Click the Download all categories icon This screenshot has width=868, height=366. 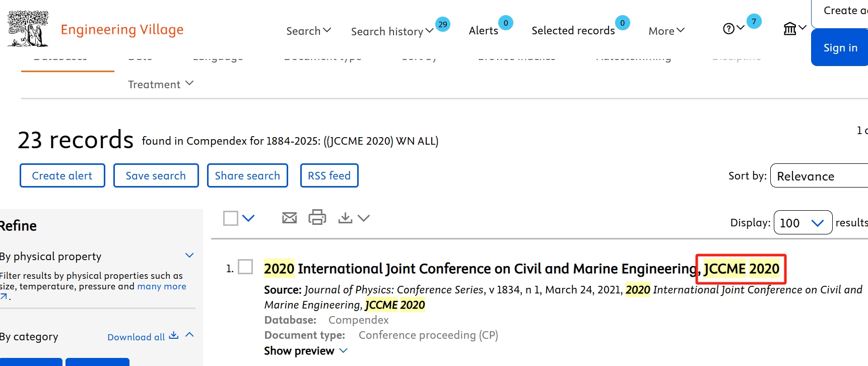click(x=174, y=336)
